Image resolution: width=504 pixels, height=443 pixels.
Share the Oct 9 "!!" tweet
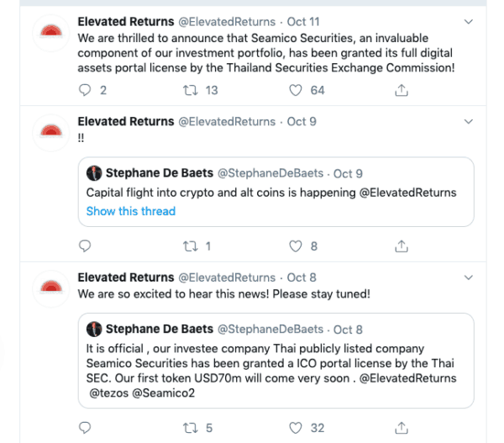pyautogui.click(x=402, y=246)
